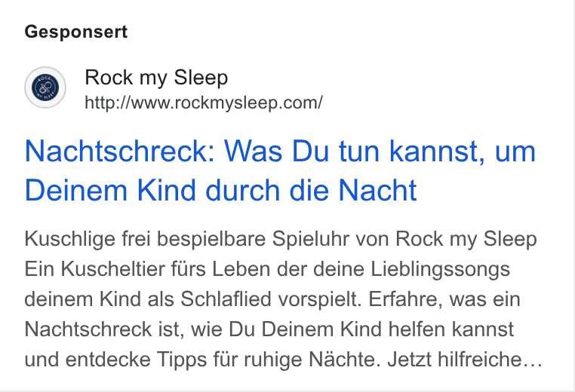Click the round Rock my Sleep logo
The image size is (575, 392).
[45, 87]
